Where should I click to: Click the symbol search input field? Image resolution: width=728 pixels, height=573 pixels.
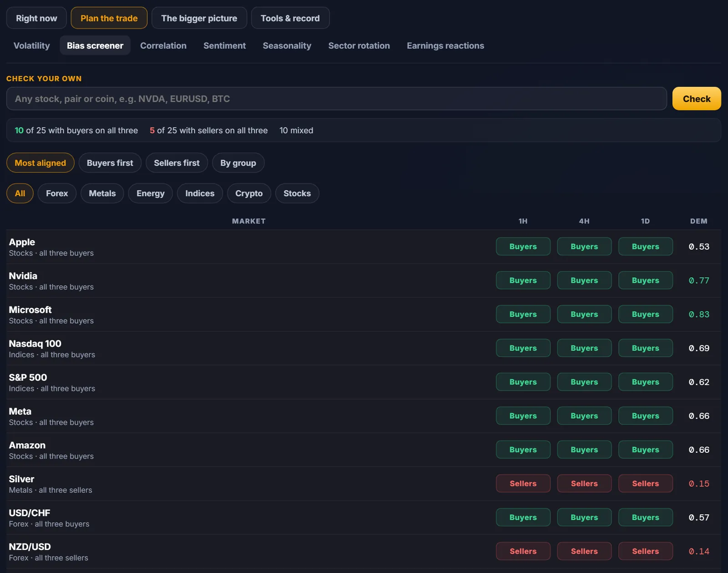coord(336,99)
